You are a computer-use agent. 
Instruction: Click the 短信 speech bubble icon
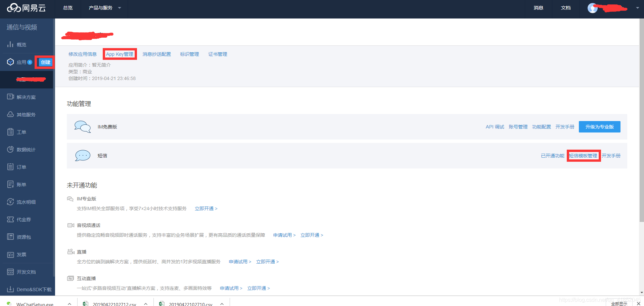pyautogui.click(x=83, y=155)
